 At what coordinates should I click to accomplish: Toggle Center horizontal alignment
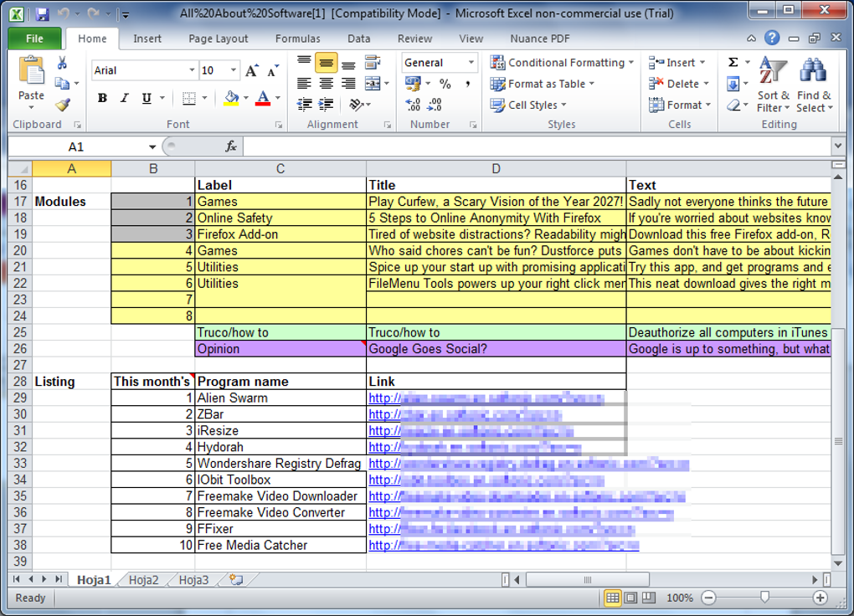(326, 84)
